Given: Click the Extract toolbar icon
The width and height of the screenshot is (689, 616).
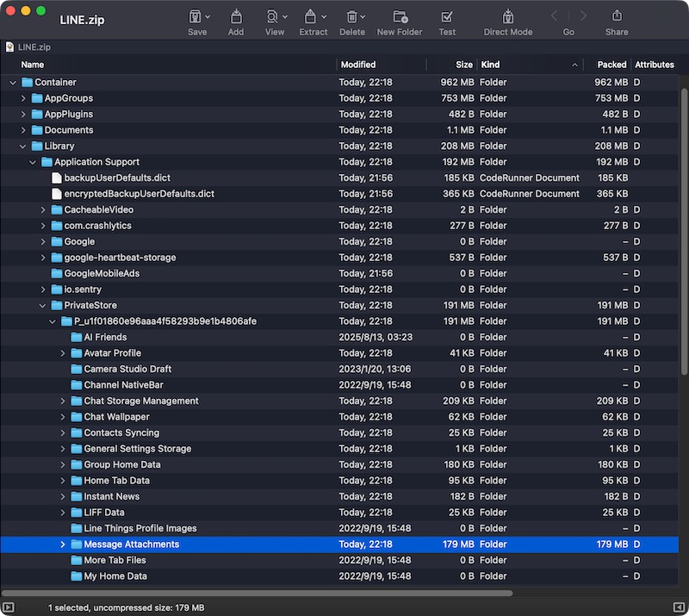Looking at the screenshot, I should (310, 16).
